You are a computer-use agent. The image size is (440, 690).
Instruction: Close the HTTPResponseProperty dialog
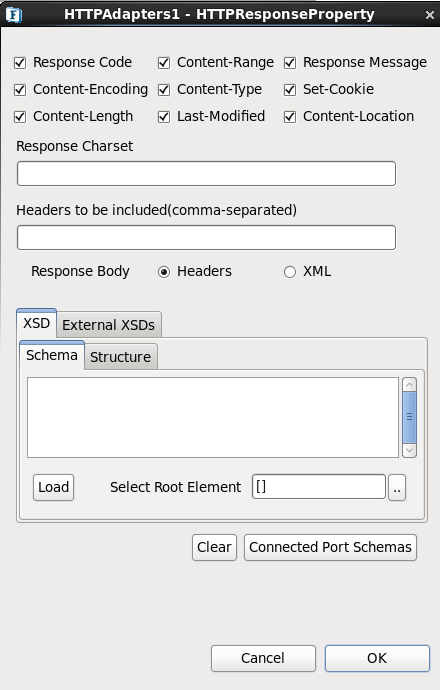(429, 15)
